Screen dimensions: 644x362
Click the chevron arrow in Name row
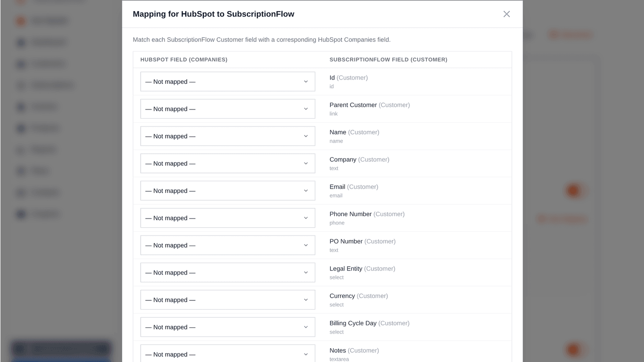(x=306, y=136)
